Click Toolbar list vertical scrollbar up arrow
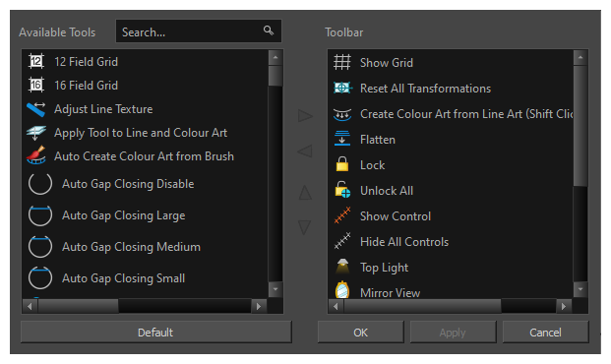This screenshot has height=364, width=611. [580, 58]
